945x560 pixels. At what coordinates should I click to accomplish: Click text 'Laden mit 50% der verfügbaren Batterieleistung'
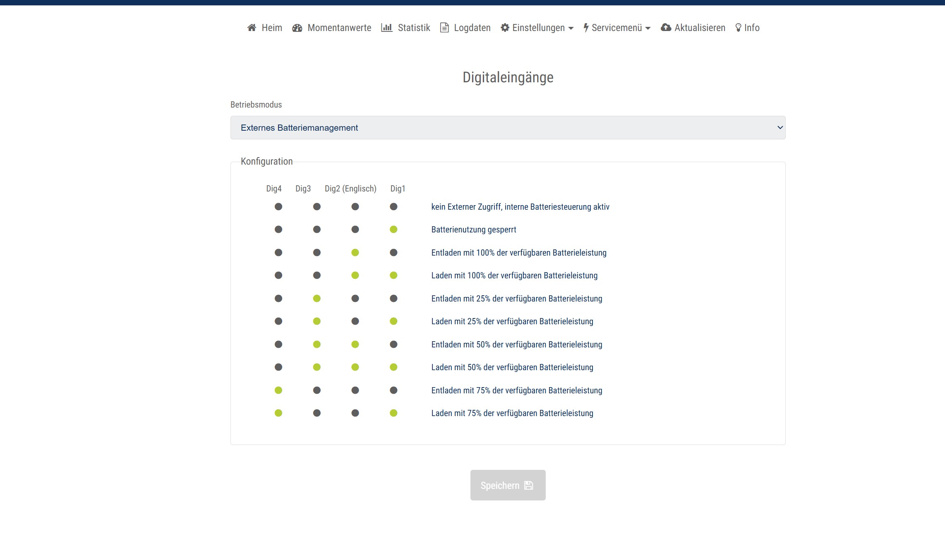point(512,367)
